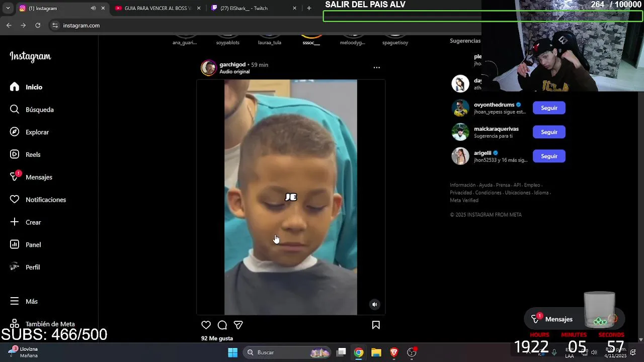Open Task View on taskbar
Viewport: 644px width, 362px height.
pyautogui.click(x=341, y=352)
